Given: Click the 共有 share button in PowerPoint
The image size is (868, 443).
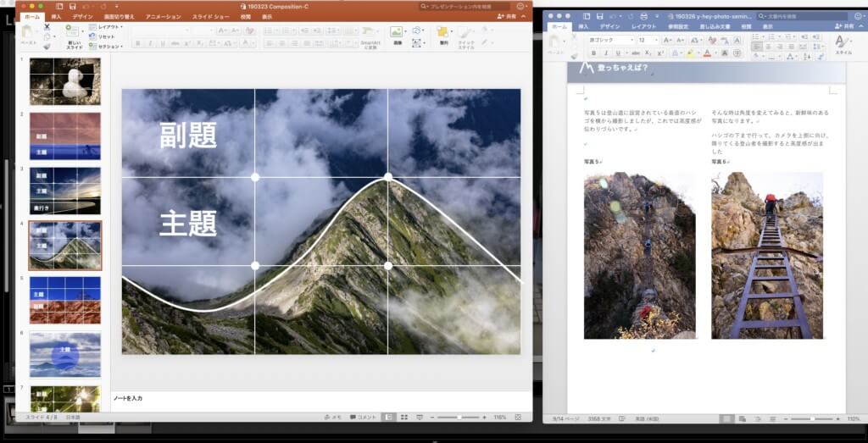Looking at the screenshot, I should [x=507, y=17].
